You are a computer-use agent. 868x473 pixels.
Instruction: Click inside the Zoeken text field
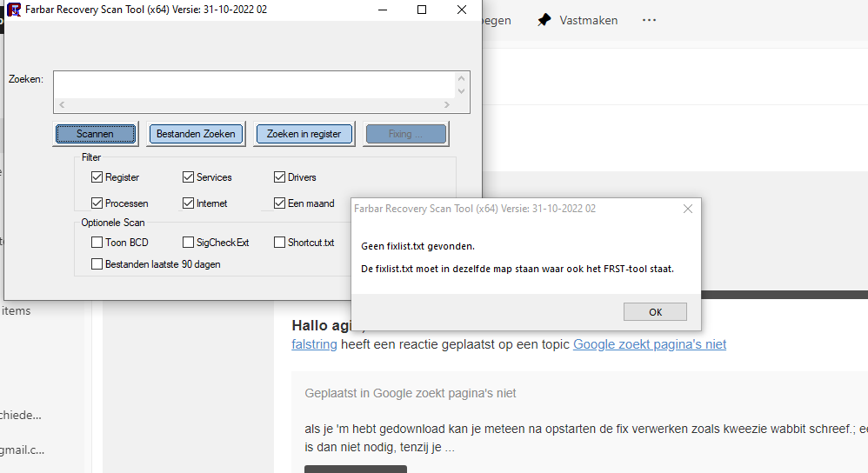254,85
